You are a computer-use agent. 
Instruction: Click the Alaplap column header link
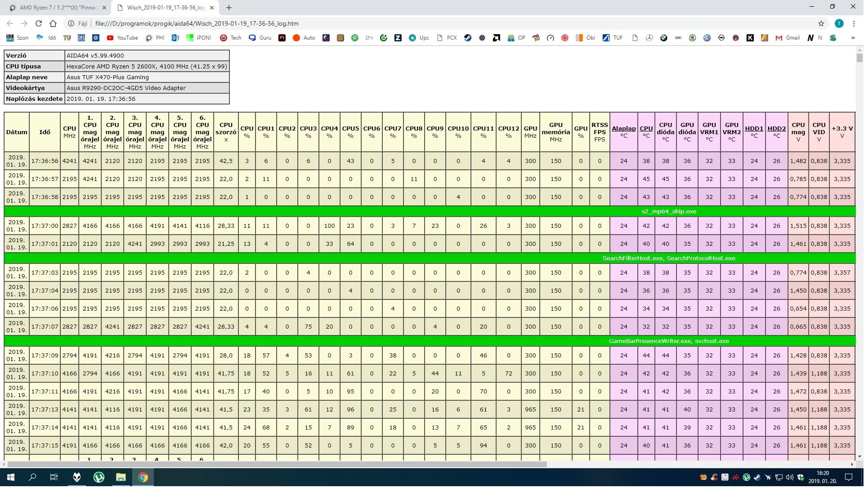click(623, 129)
